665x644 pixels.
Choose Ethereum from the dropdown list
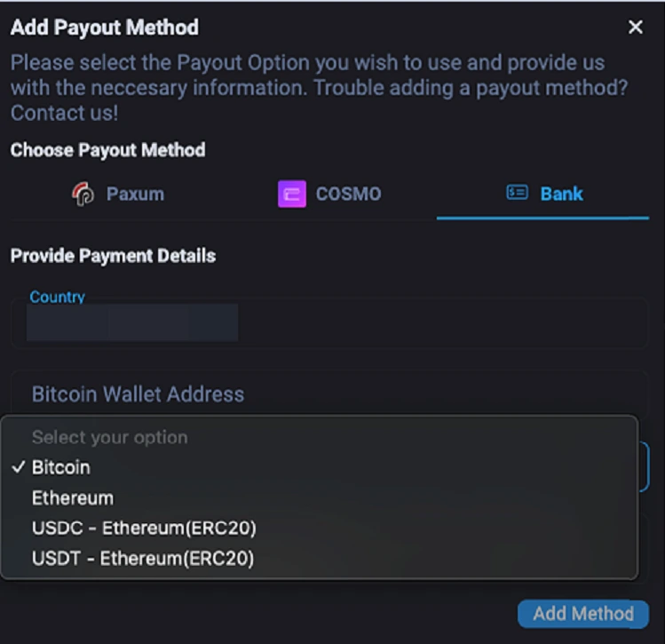point(73,497)
